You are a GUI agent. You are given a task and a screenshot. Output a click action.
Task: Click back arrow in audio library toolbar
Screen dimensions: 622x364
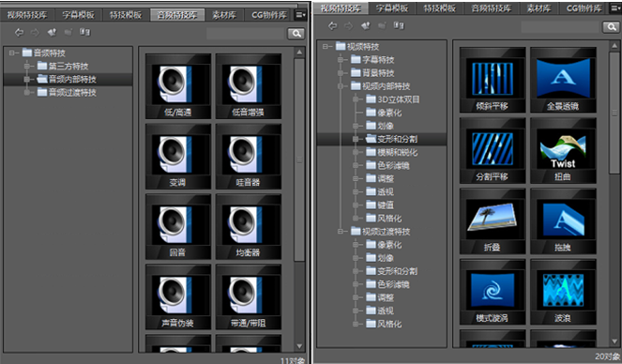[x=19, y=33]
